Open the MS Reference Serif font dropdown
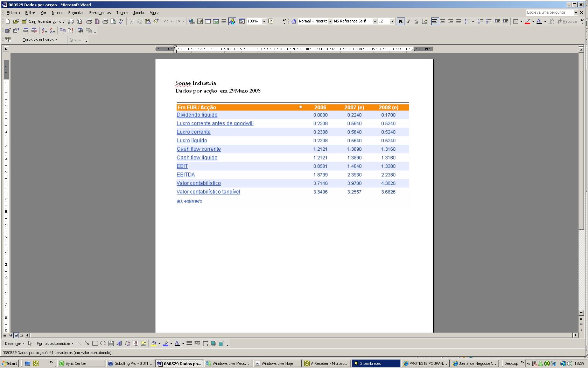The image size is (588, 368). 375,21
